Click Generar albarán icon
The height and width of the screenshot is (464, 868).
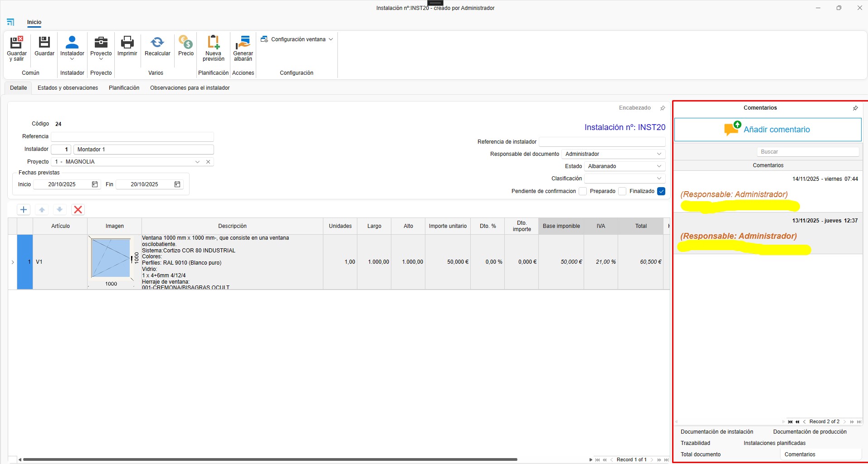[243, 43]
